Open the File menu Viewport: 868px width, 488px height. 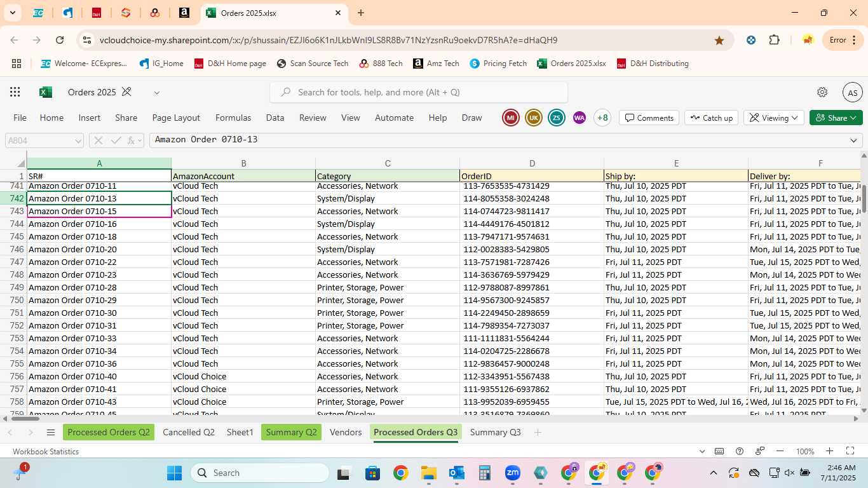pyautogui.click(x=20, y=118)
